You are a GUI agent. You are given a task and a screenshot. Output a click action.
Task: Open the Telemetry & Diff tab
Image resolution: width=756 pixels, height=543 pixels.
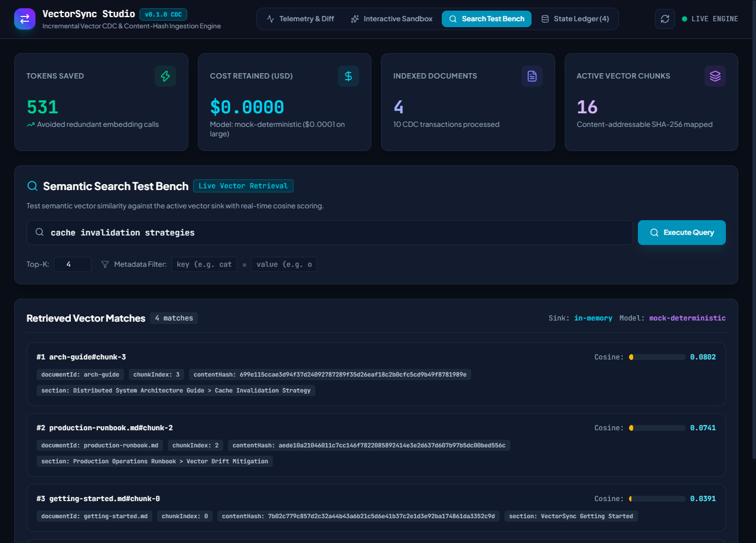[300, 19]
